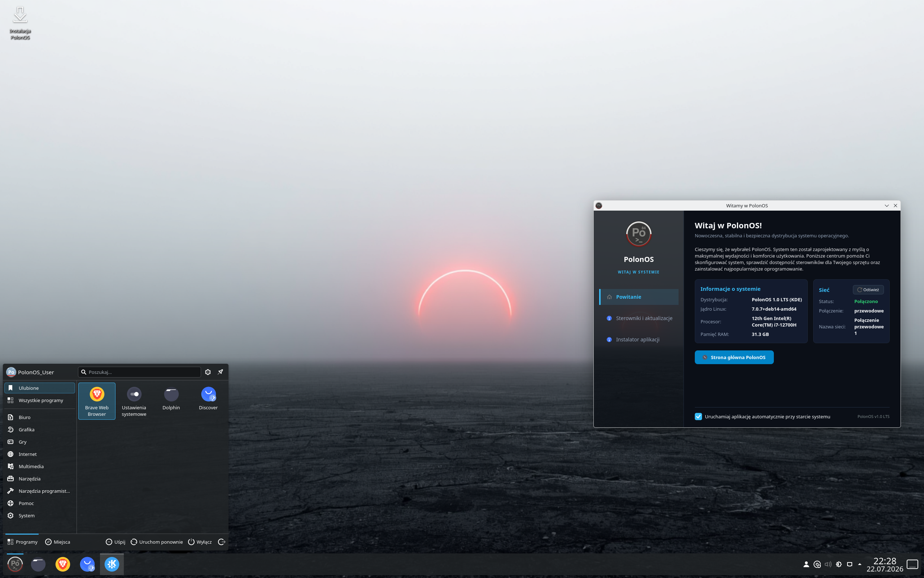Expand hidden system tray icons arrow

[x=860, y=564]
